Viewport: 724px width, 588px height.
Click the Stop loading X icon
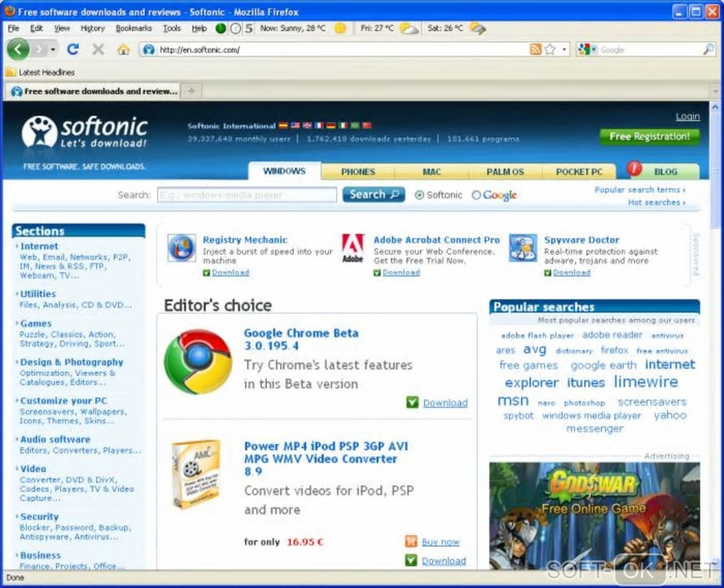pos(98,49)
